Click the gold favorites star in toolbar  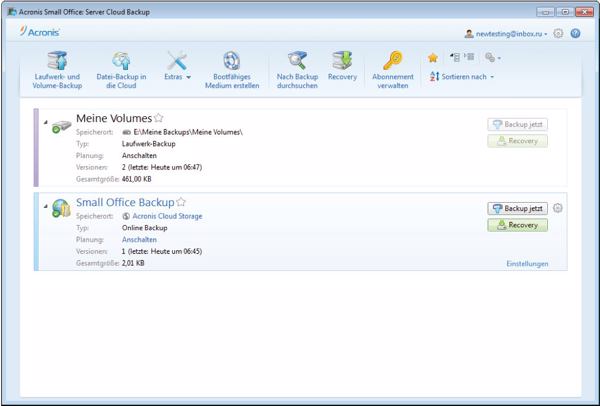(x=433, y=58)
